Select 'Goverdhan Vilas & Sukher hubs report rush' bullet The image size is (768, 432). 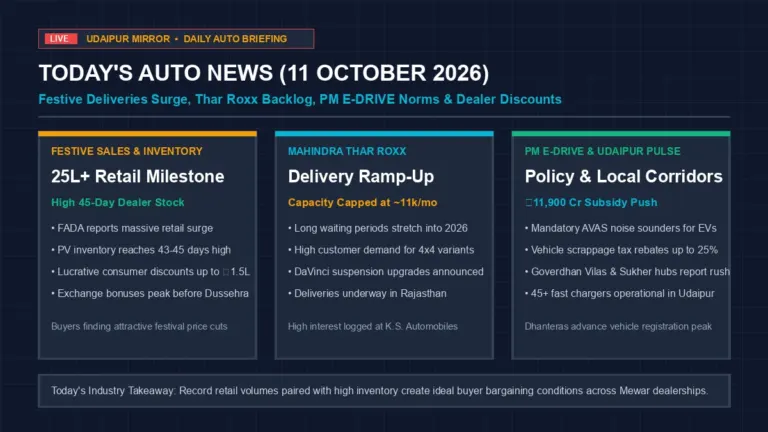[627, 271]
